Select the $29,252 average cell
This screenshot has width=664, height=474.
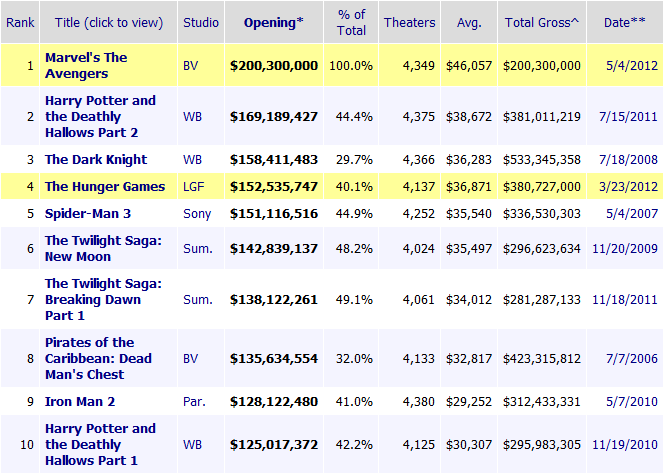pyautogui.click(x=469, y=402)
